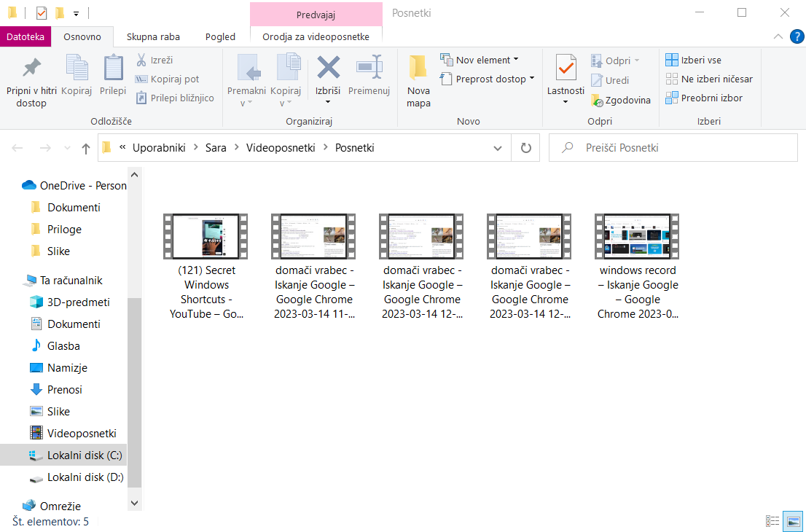Image resolution: width=806 pixels, height=532 pixels.
Task: Open Omrežje network in sidebar
Action: point(52,506)
